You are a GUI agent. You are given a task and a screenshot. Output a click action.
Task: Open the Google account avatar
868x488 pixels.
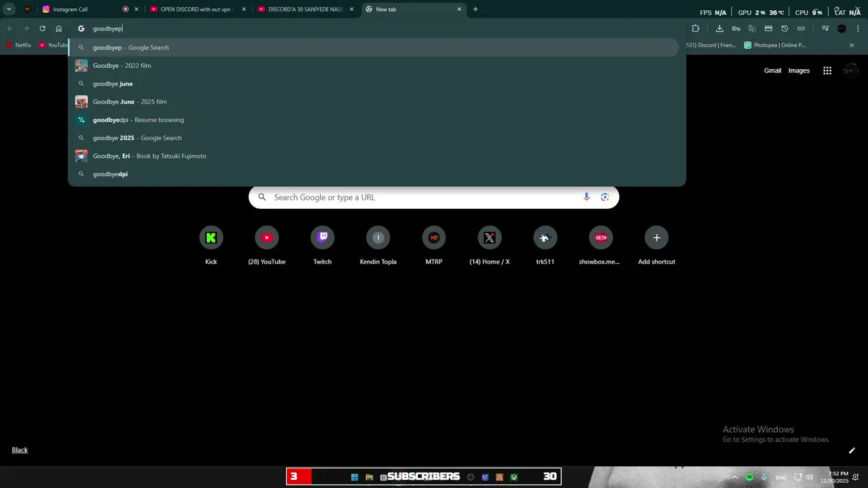click(x=850, y=70)
